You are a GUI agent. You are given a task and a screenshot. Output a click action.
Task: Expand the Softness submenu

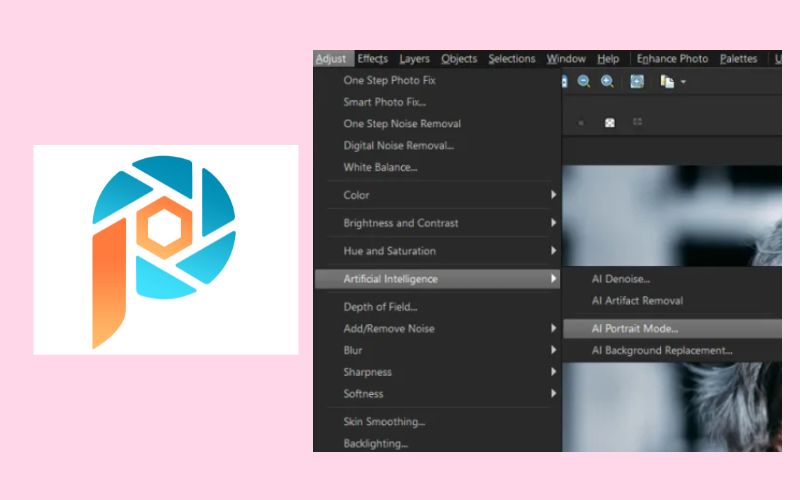pyautogui.click(x=437, y=394)
